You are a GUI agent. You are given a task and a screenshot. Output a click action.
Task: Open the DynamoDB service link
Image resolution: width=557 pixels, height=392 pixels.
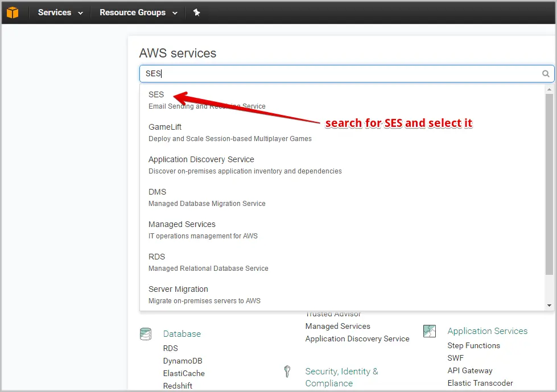pyautogui.click(x=183, y=361)
